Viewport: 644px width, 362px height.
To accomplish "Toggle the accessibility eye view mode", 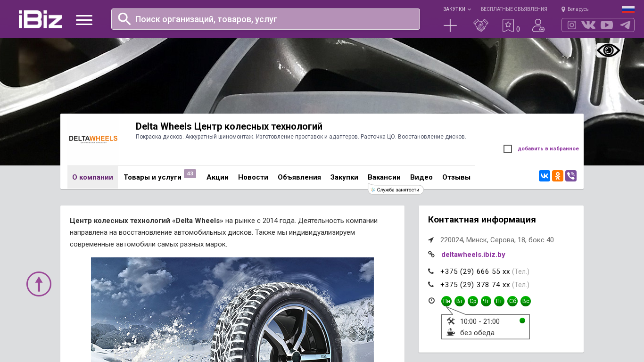I will (x=608, y=50).
